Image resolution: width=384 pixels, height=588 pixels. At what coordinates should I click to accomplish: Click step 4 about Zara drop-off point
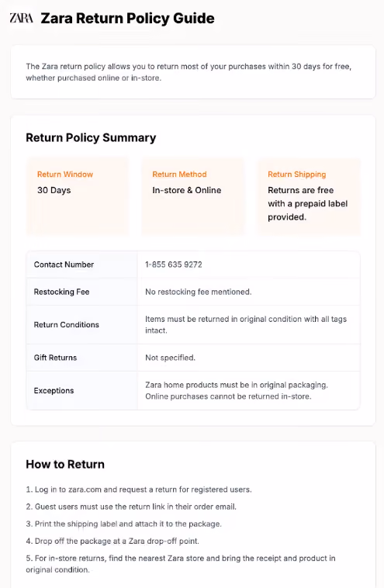[x=112, y=541]
